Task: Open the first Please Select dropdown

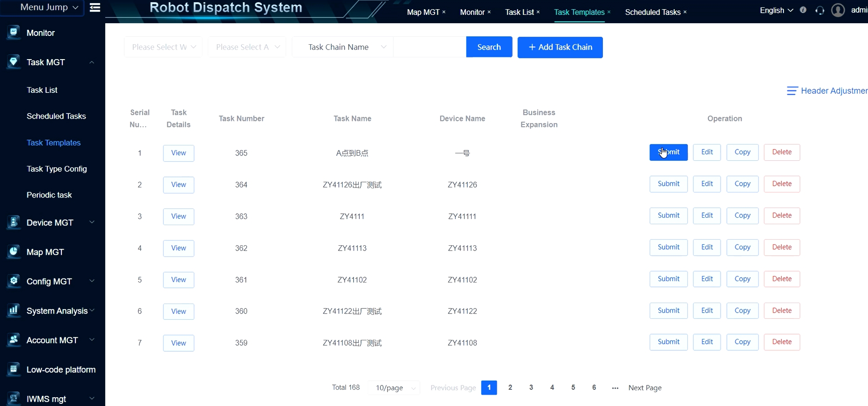Action: (163, 47)
